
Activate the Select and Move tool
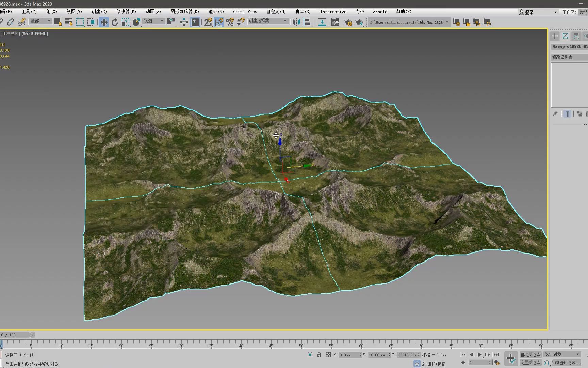tap(104, 22)
